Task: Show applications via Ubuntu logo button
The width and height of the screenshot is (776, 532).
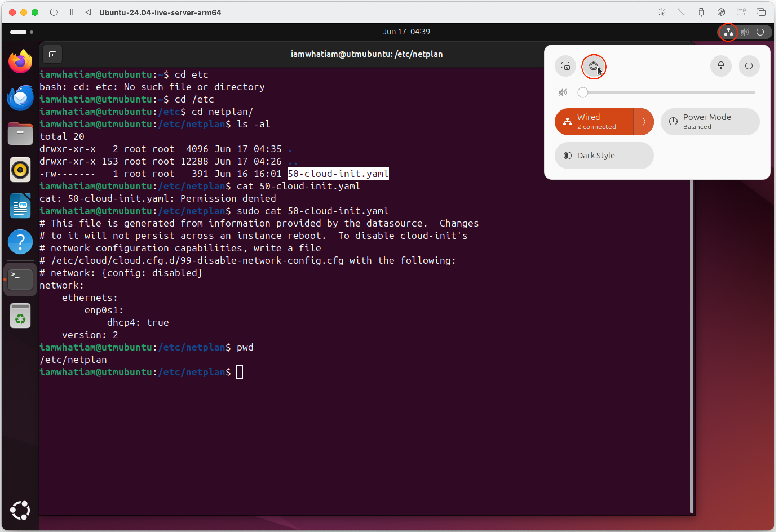Action: point(20,510)
